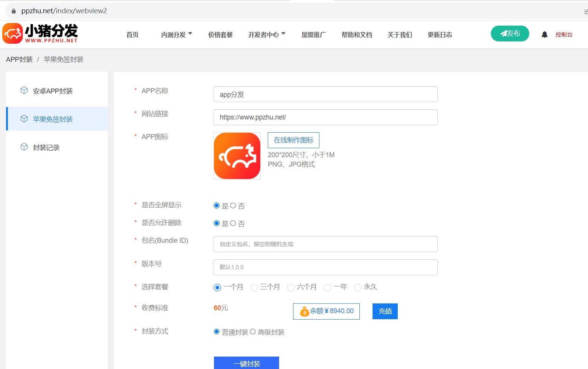Click the cube icon beside 苹果免签封装
588x369 pixels.
[24, 119]
